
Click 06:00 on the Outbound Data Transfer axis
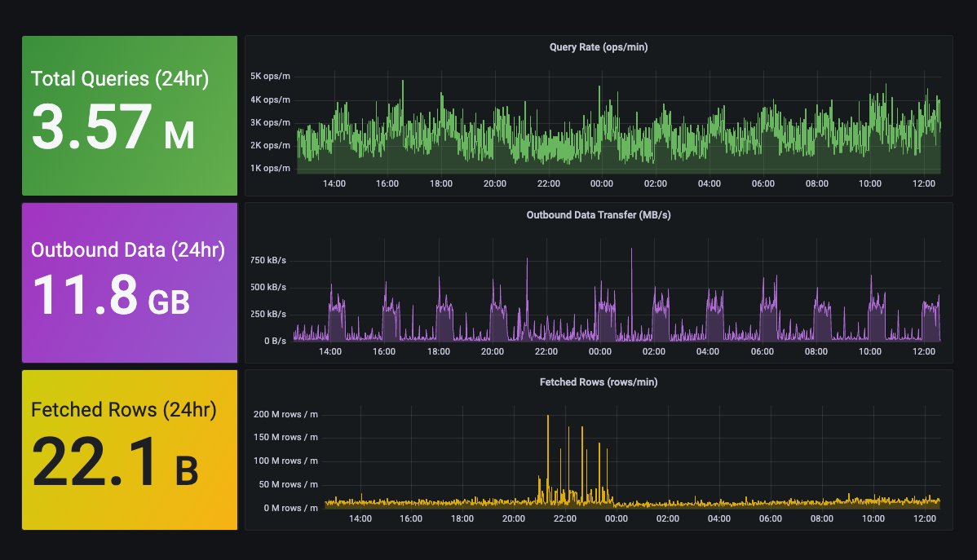762,351
